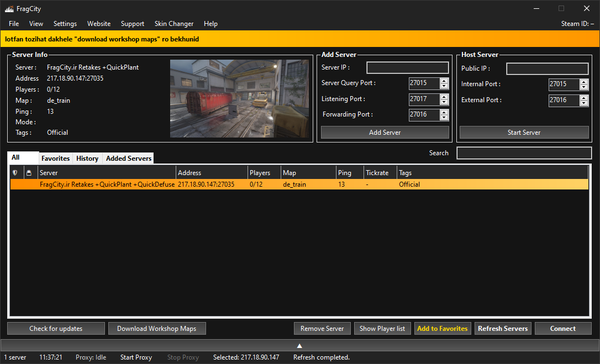Focus the Server IP input field
The width and height of the screenshot is (600, 364).
tap(408, 68)
